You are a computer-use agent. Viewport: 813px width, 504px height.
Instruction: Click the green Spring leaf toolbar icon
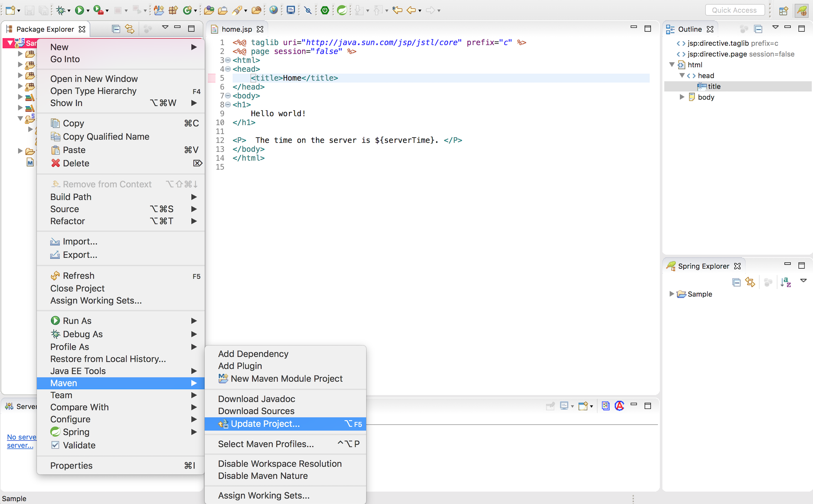point(342,10)
